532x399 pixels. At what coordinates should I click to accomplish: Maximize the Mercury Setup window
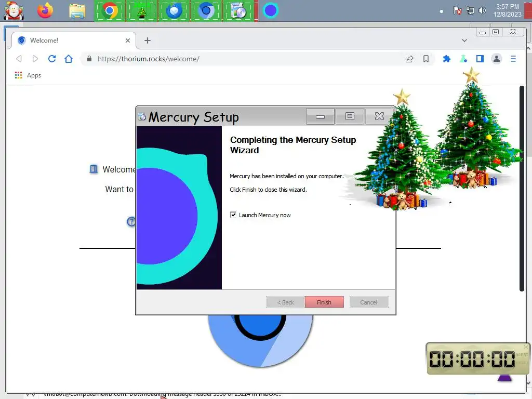point(350,116)
